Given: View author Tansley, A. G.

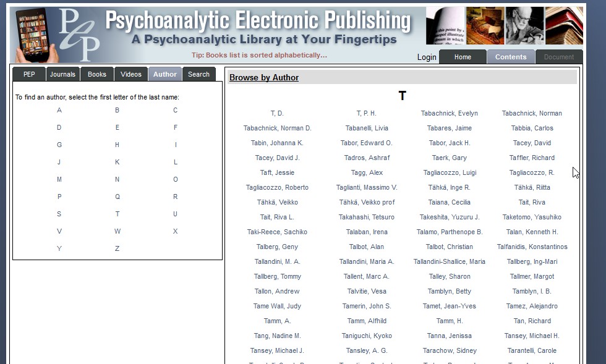Looking at the screenshot, I should click(367, 350).
